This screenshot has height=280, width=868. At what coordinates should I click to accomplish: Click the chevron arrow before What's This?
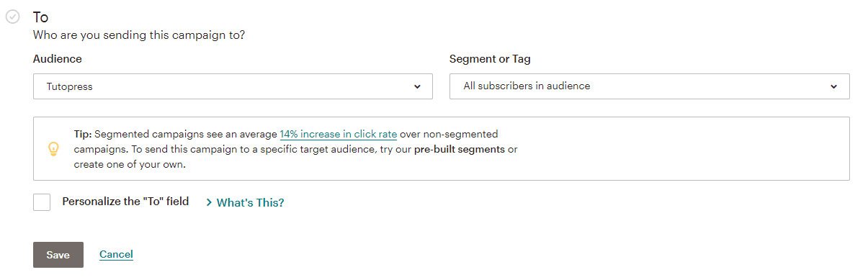pos(209,202)
